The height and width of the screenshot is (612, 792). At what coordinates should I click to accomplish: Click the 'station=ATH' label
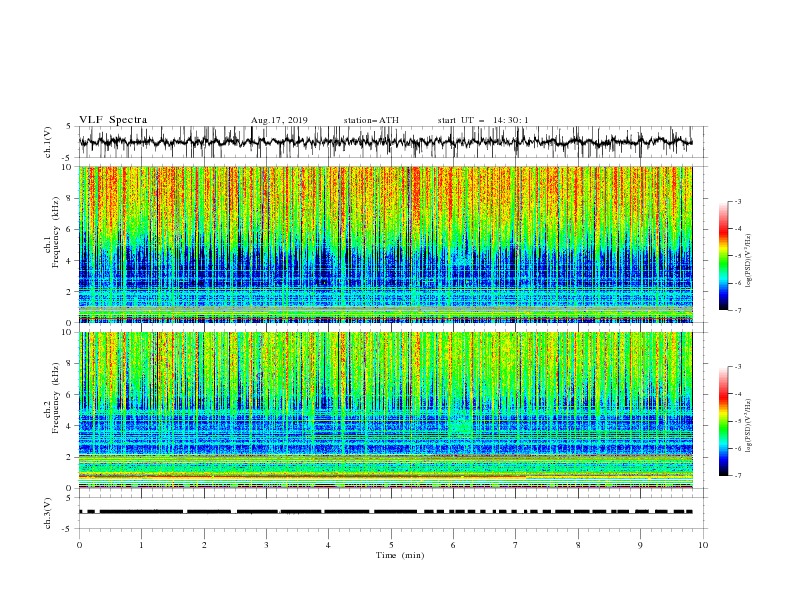(371, 120)
